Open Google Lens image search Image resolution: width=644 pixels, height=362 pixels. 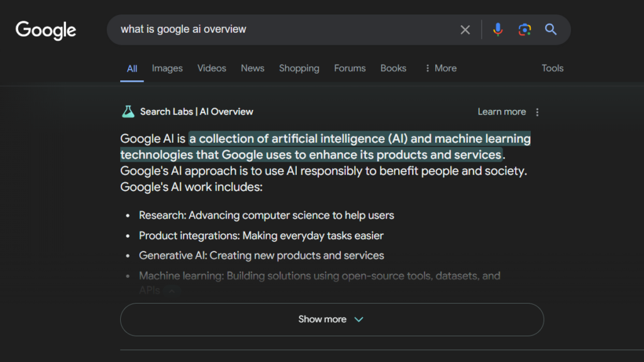point(525,30)
